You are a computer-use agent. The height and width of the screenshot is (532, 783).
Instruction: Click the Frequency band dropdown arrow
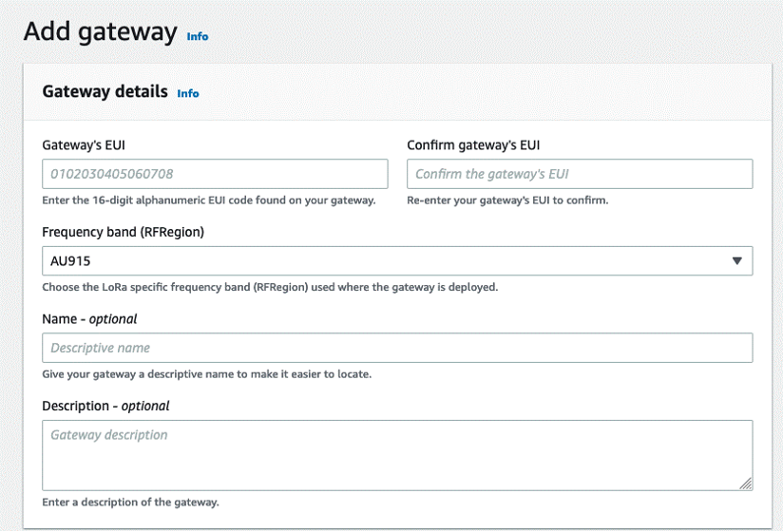pyautogui.click(x=736, y=261)
